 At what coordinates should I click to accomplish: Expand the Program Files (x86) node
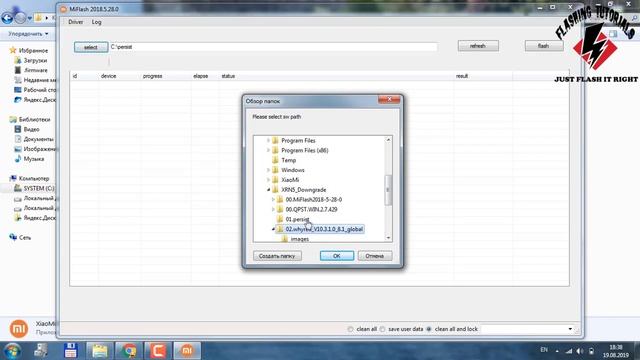(x=268, y=150)
